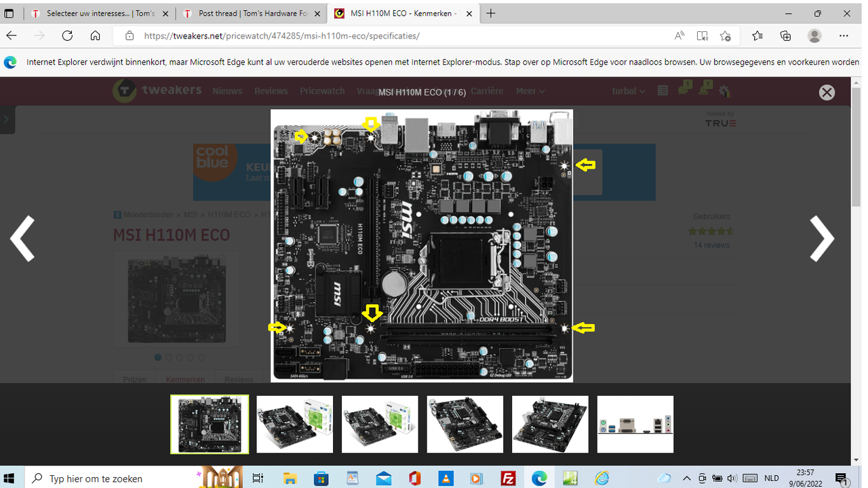The image size is (868, 488).
Task: Open File Explorer from the taskbar
Action: point(290,479)
